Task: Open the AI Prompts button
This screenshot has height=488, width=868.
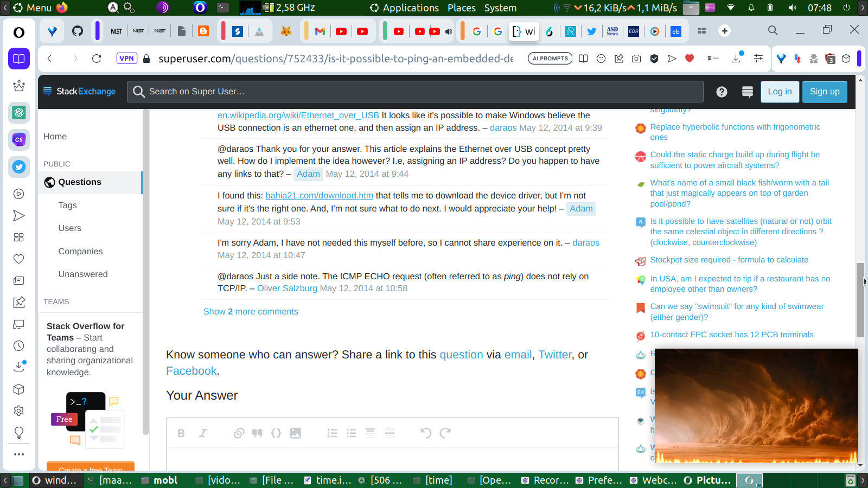Action: point(550,59)
